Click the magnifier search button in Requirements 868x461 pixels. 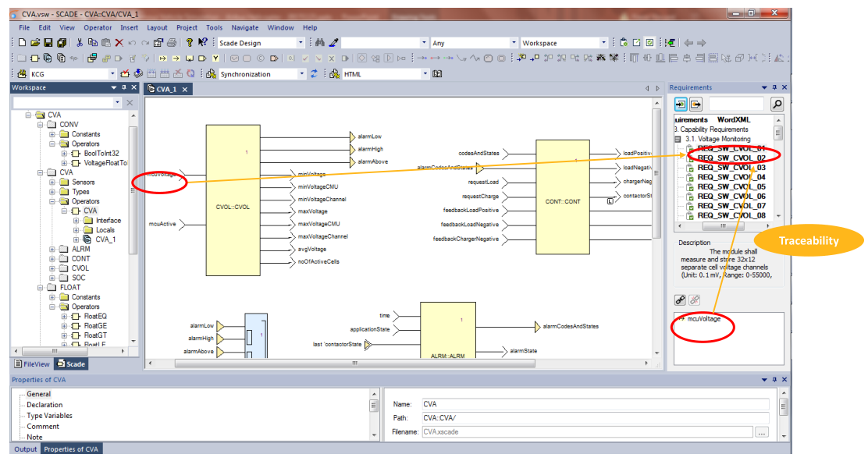(777, 104)
